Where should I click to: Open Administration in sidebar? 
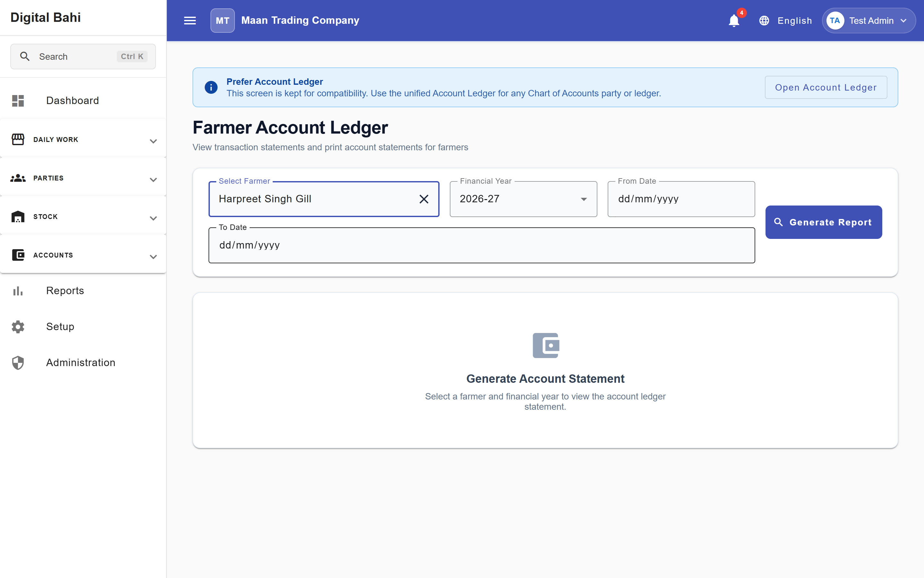point(83,363)
